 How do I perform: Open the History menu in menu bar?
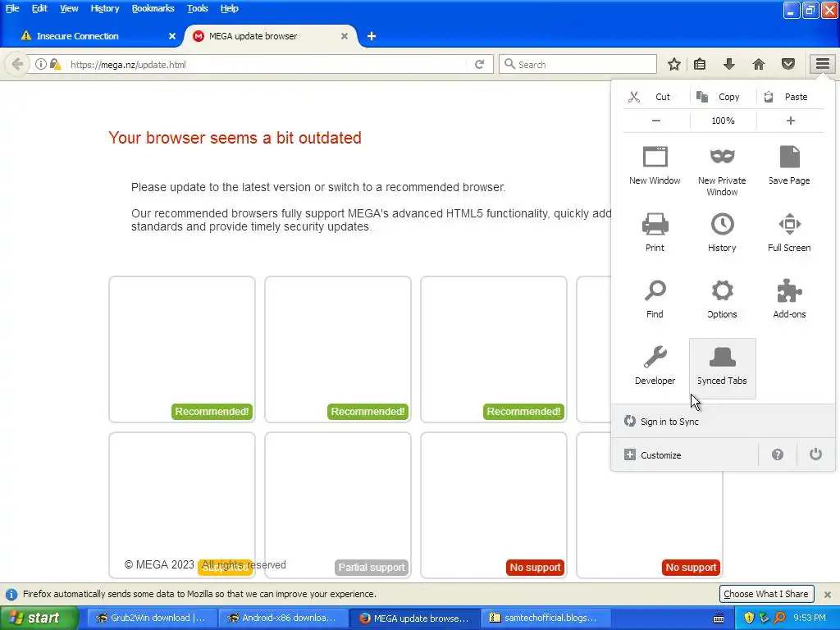pos(104,8)
